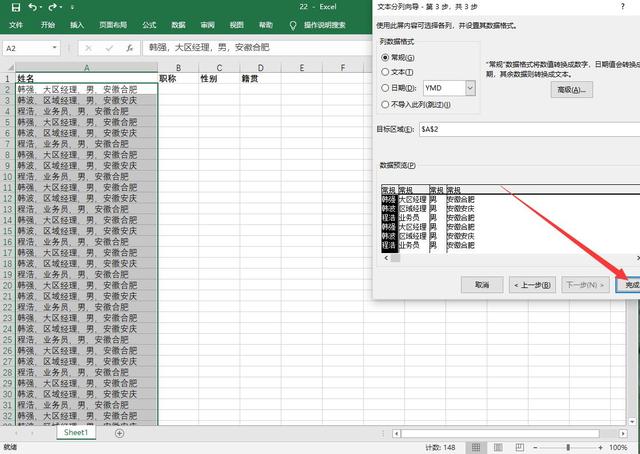This screenshot has height=454, width=640.
Task: Select the 文本(T) radio button
Action: point(385,72)
